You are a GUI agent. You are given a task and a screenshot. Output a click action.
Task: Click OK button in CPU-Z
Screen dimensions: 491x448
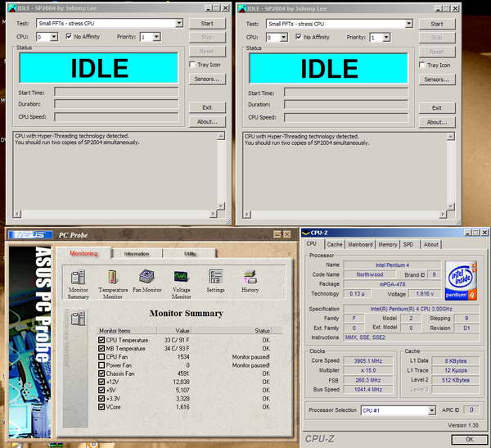[469, 439]
